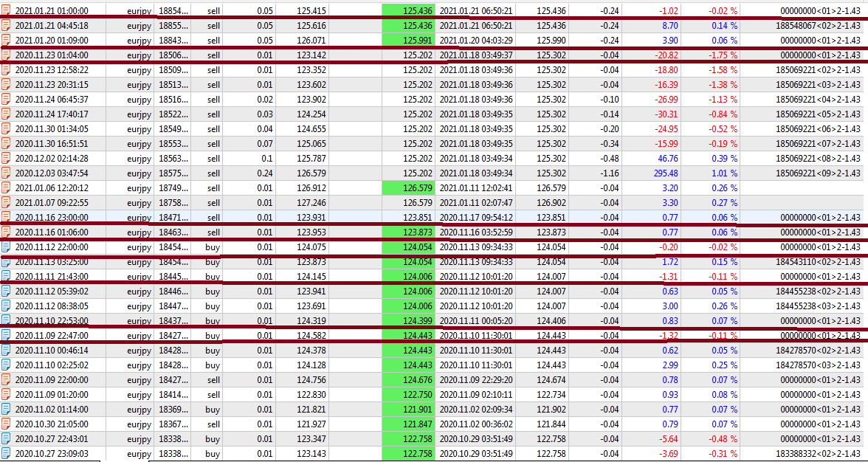Click the percentage cell 0.14 %
This screenshot has width=868, height=462.
click(723, 25)
